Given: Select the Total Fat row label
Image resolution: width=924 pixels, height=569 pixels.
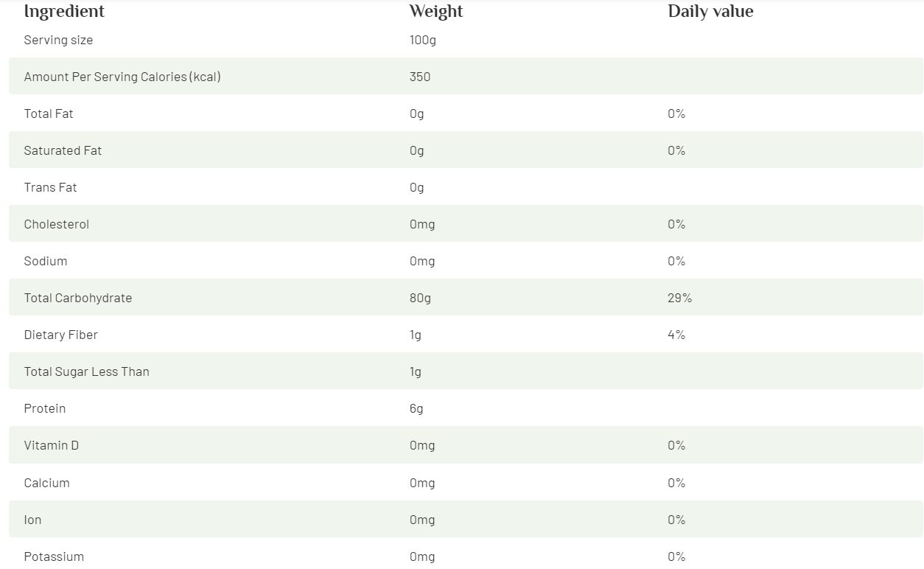Looking at the screenshot, I should coord(49,114).
